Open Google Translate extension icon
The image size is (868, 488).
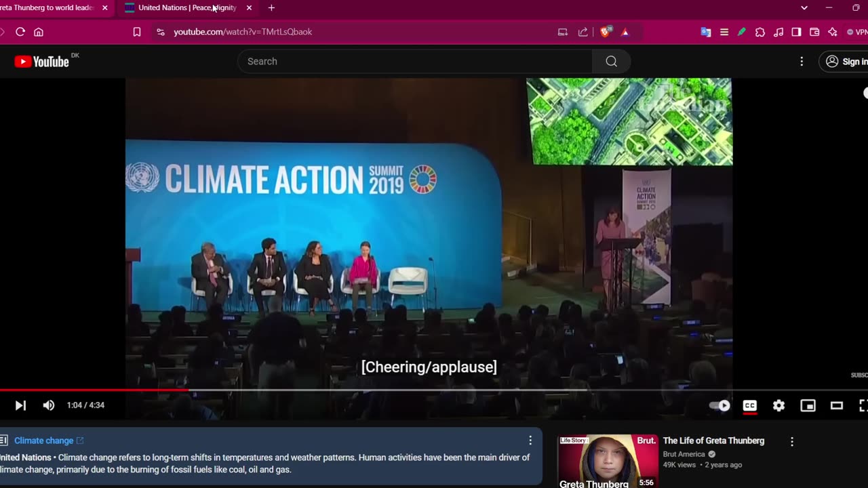(706, 32)
